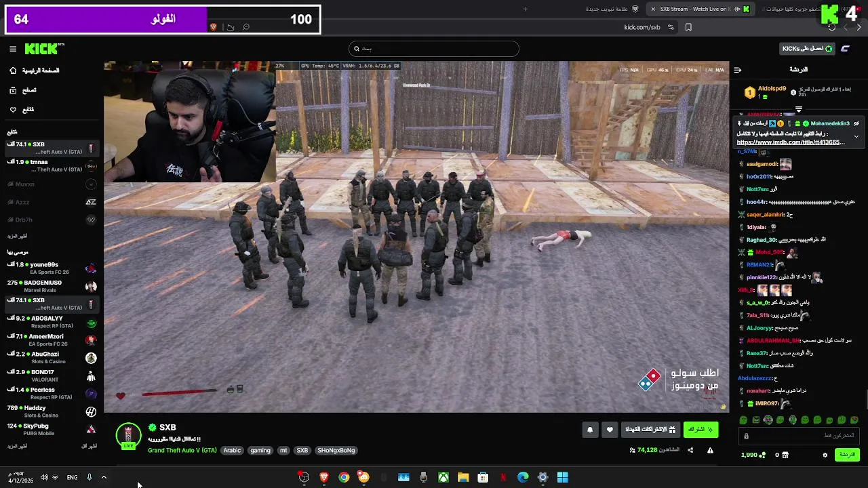Report the stream via warning icon
The width and height of the screenshot is (868, 488).
click(710, 450)
